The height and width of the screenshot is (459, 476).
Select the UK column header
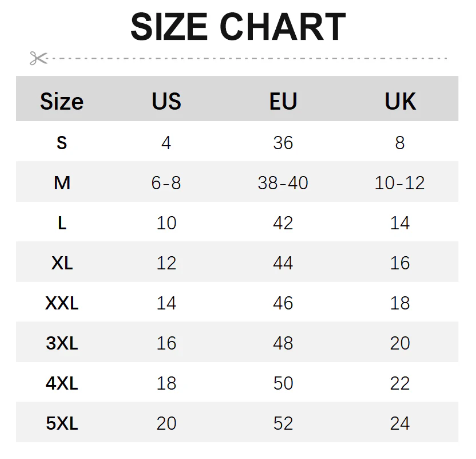pyautogui.click(x=400, y=101)
